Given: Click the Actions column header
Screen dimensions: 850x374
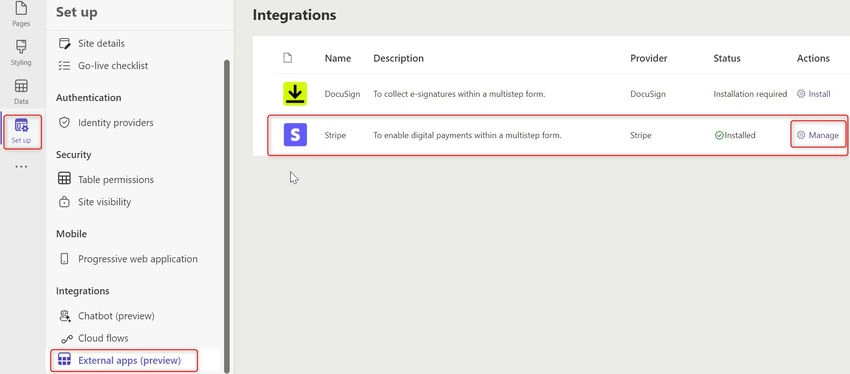Looking at the screenshot, I should [x=813, y=58].
